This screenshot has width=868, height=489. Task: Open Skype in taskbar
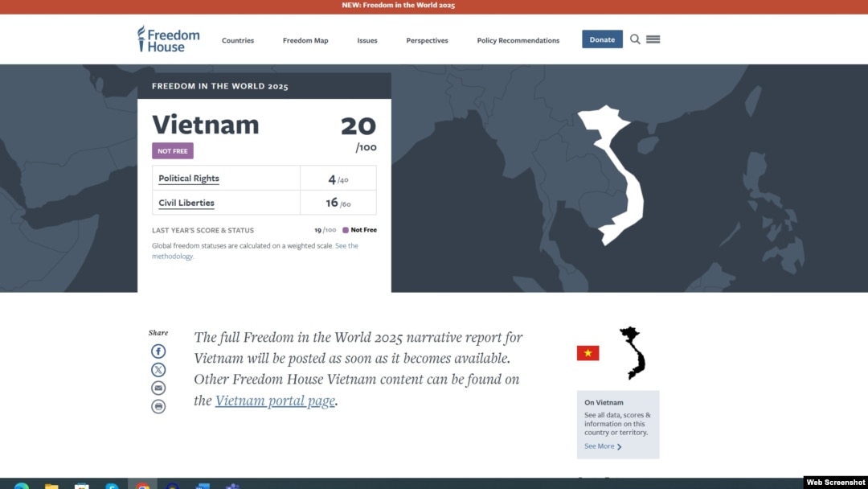(112, 486)
